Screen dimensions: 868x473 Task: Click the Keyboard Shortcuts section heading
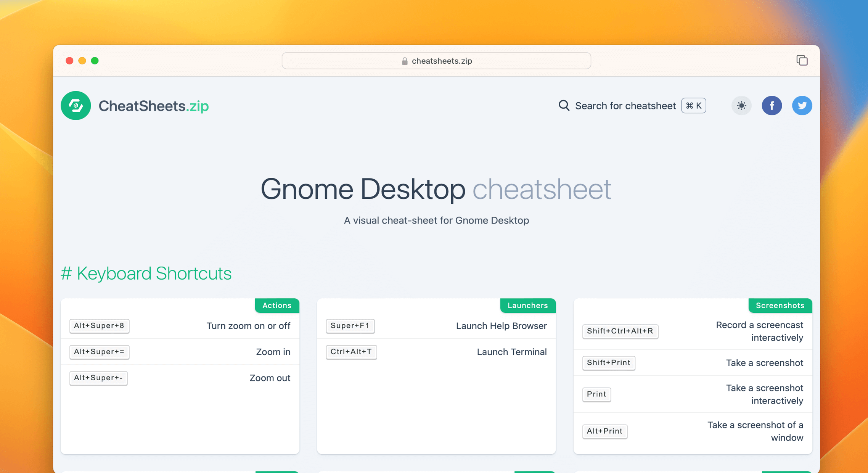coord(146,273)
